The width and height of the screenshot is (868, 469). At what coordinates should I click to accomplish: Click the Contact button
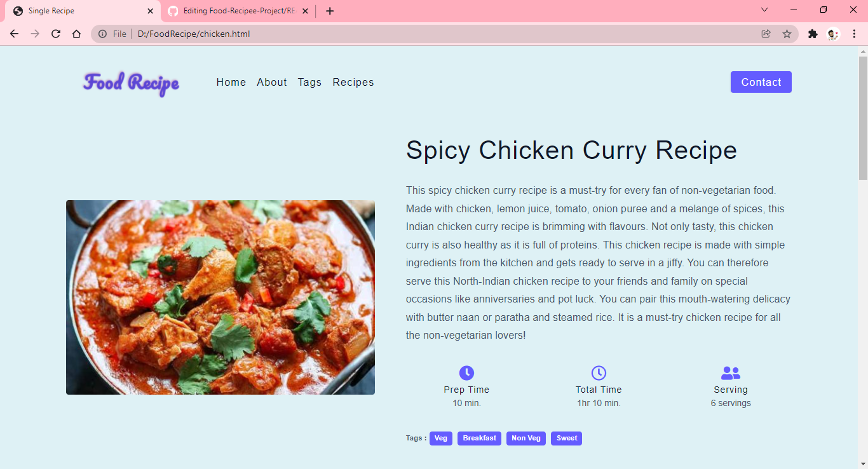point(761,81)
